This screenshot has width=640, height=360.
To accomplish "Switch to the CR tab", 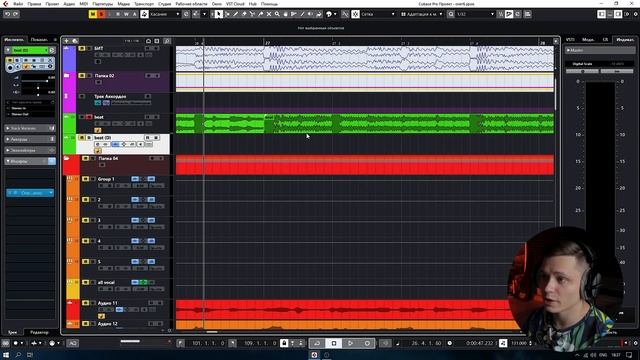I will (x=605, y=40).
